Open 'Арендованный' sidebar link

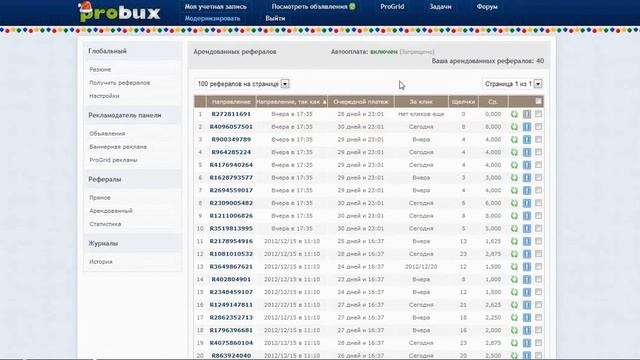click(x=111, y=211)
